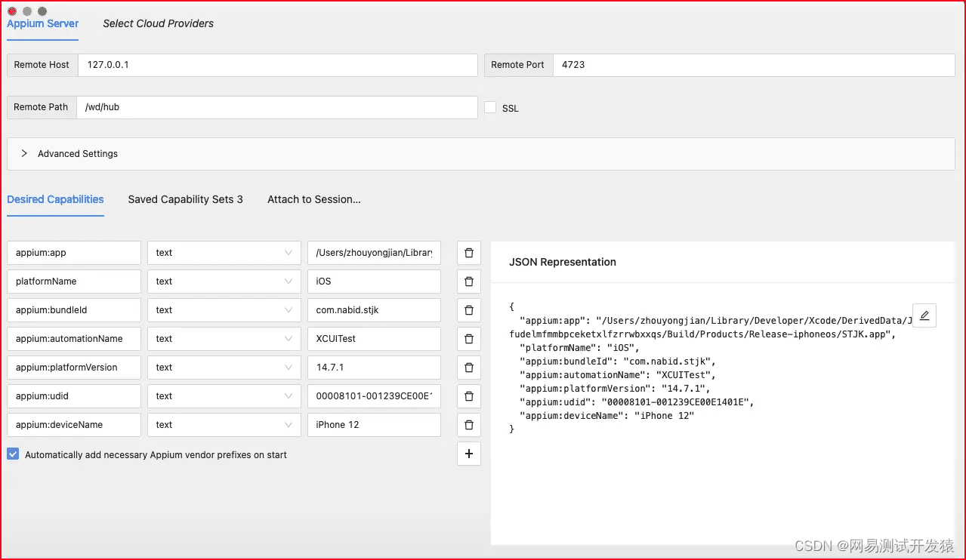Delete the appium:deviceName capability row
This screenshot has height=560, width=966.
click(x=468, y=425)
